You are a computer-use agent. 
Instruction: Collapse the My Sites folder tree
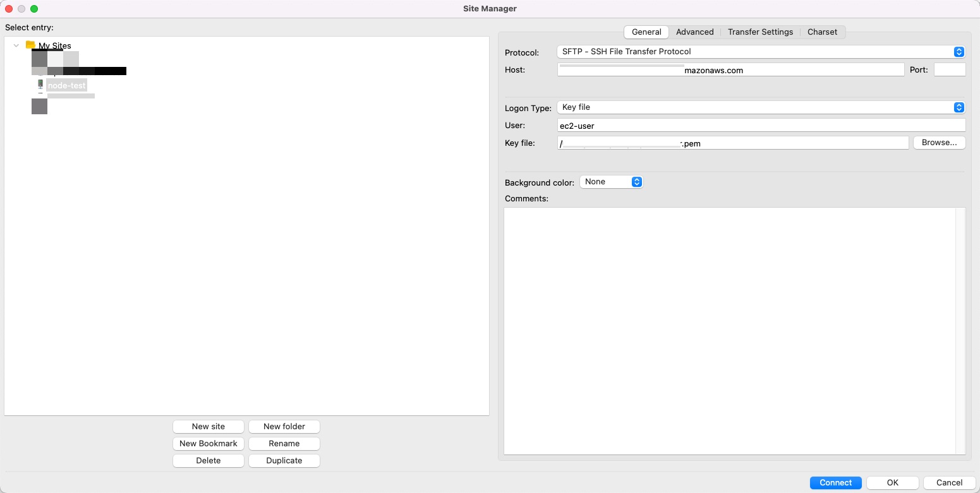pyautogui.click(x=16, y=45)
